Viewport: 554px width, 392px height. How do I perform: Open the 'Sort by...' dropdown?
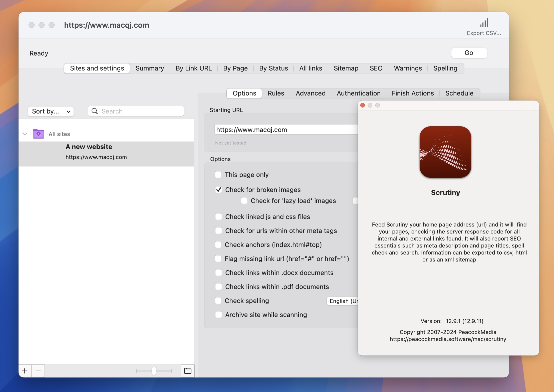50,111
